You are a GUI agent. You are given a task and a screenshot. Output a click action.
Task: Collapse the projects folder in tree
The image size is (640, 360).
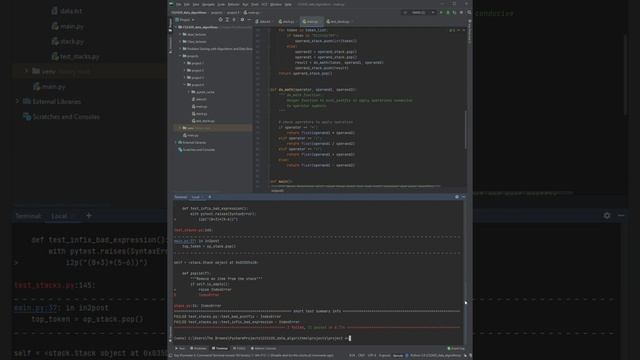tap(180, 56)
